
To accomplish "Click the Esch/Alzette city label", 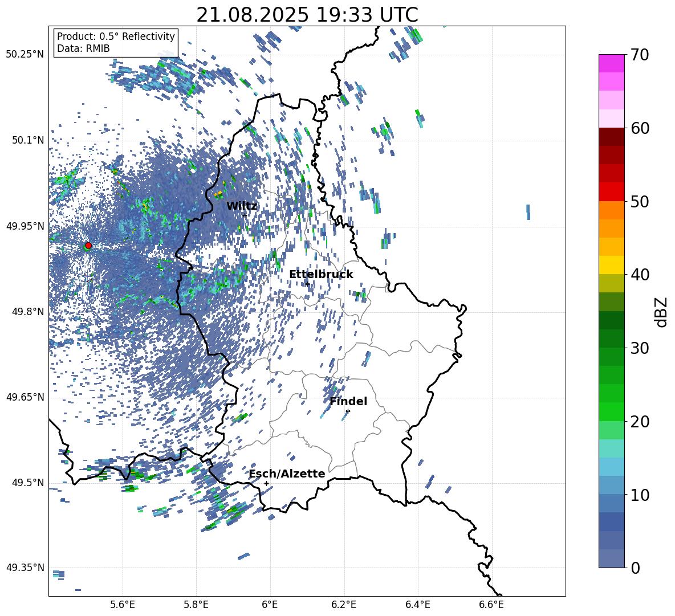I will pos(287,474).
